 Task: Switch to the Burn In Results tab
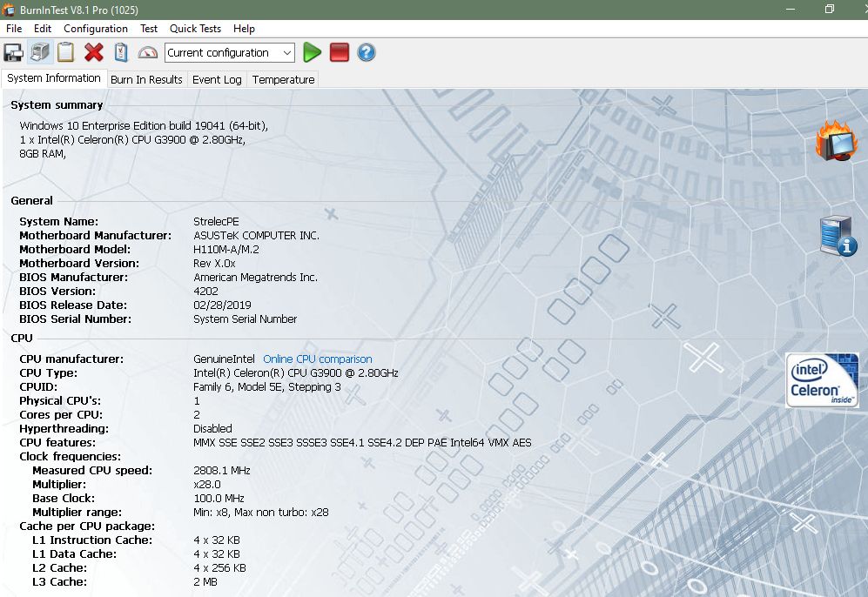146,80
